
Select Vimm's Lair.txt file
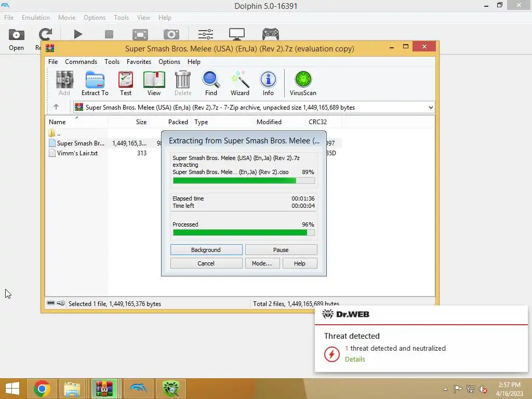(x=73, y=153)
